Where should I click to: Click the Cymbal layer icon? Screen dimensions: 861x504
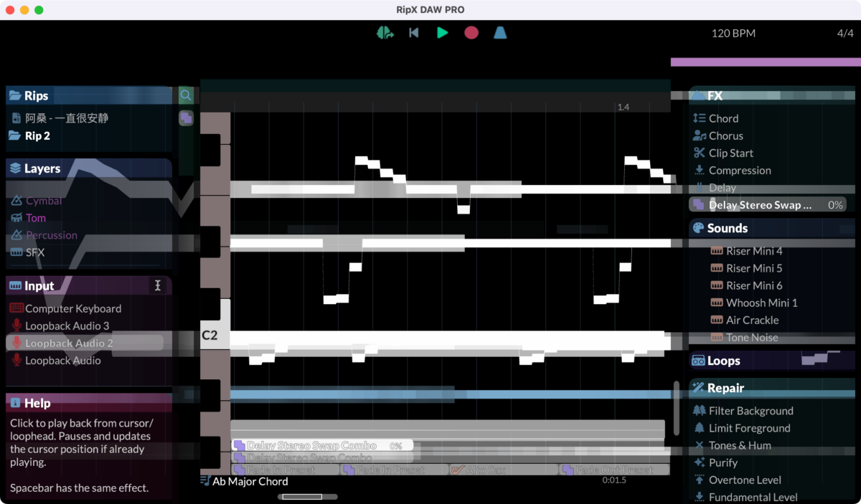pyautogui.click(x=17, y=201)
